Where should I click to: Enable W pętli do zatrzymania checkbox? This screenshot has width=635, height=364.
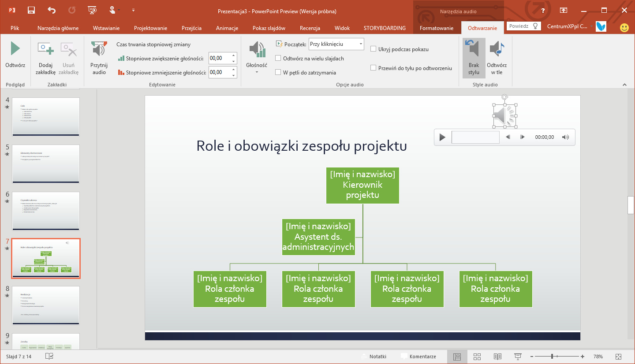point(278,72)
